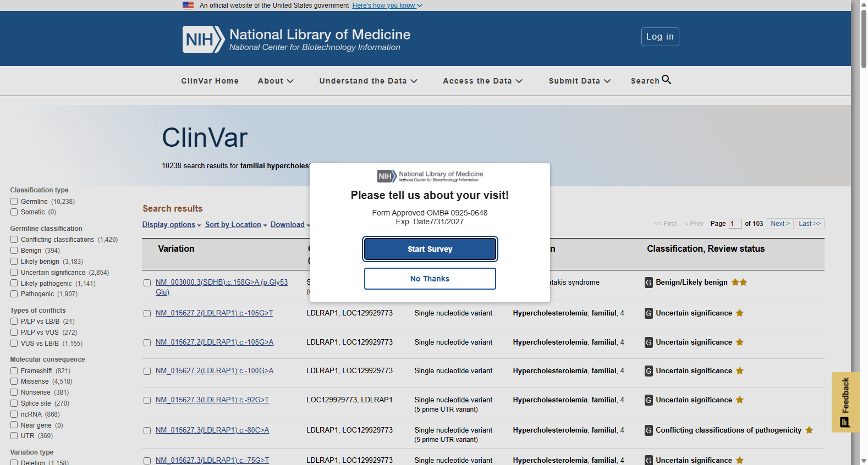Toggle the ncRNA filter checkbox
Viewport: 868px width, 465px height.
pyautogui.click(x=14, y=414)
